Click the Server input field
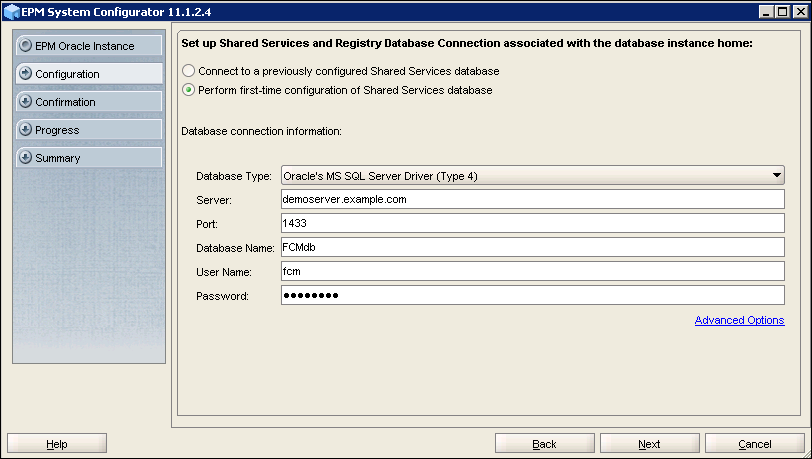 tap(532, 199)
